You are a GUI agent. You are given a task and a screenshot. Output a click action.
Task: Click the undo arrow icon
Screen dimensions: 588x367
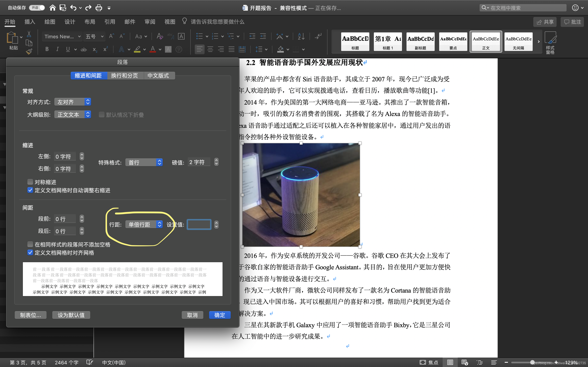click(73, 8)
